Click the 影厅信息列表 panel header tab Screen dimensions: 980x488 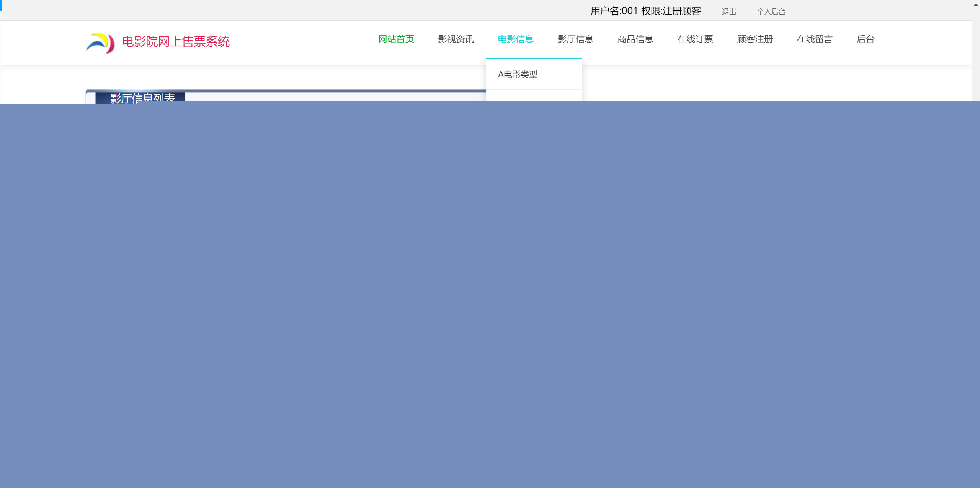click(x=142, y=97)
